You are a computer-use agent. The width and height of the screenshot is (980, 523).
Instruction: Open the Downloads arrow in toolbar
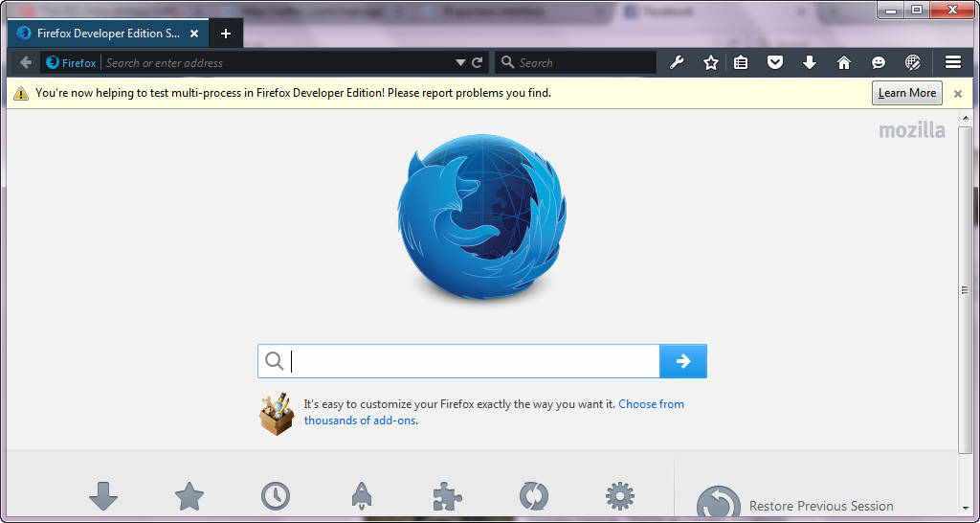[810, 62]
